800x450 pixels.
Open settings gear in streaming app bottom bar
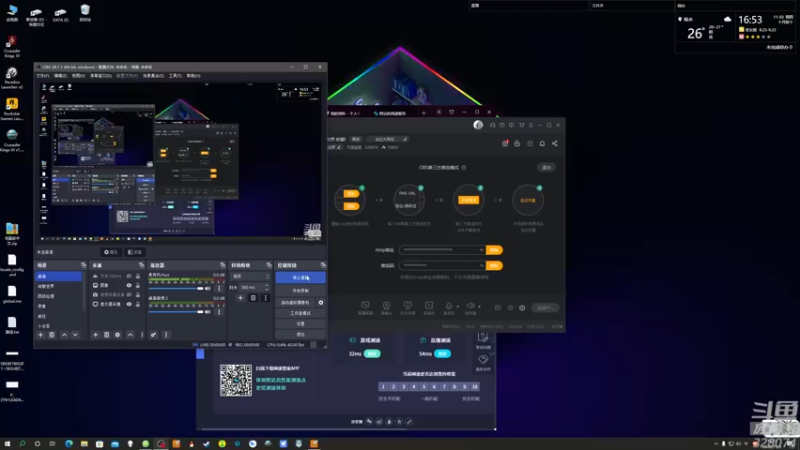[x=522, y=308]
